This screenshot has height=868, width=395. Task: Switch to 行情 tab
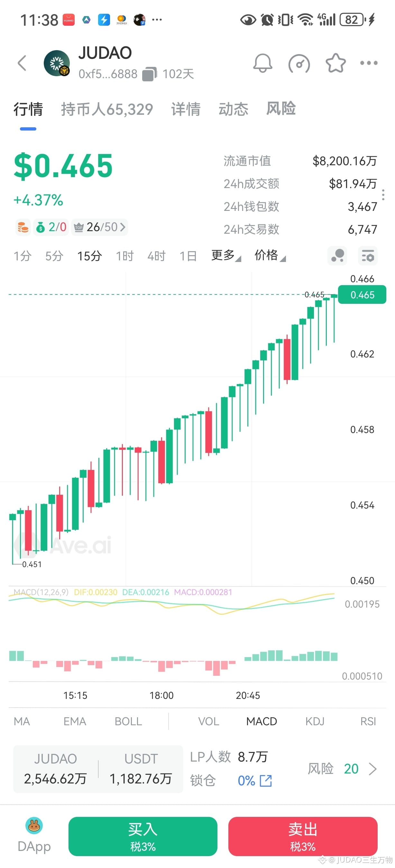coord(28,109)
